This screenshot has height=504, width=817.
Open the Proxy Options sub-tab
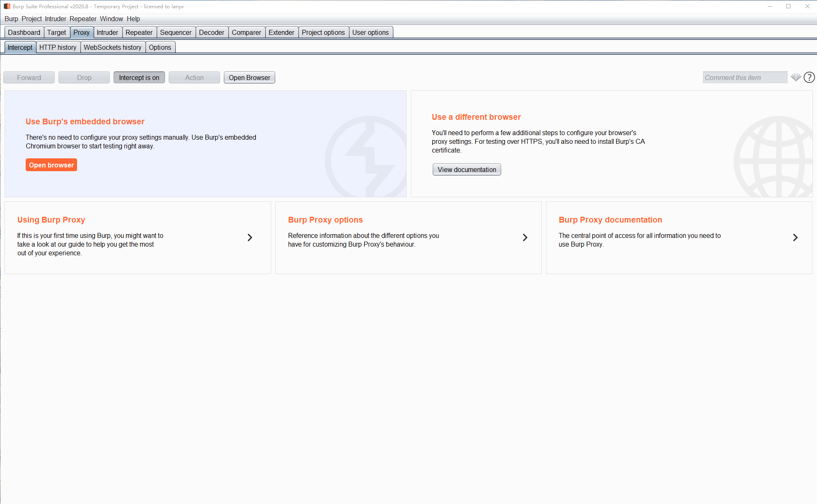pyautogui.click(x=160, y=47)
